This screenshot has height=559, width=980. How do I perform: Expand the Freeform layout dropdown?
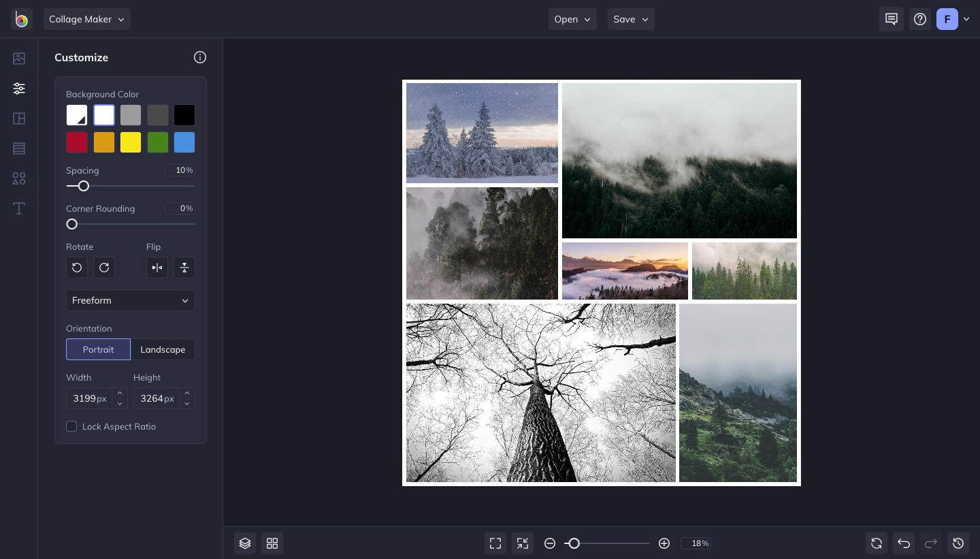point(131,300)
